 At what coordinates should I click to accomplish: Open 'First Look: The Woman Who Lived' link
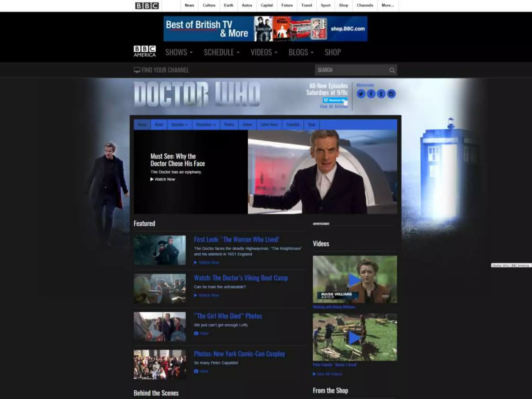pos(236,240)
